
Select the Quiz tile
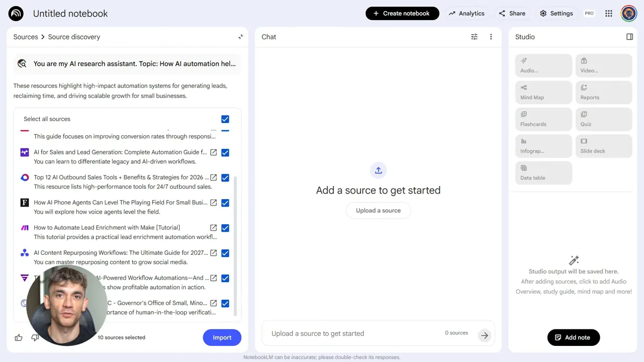coord(604,119)
